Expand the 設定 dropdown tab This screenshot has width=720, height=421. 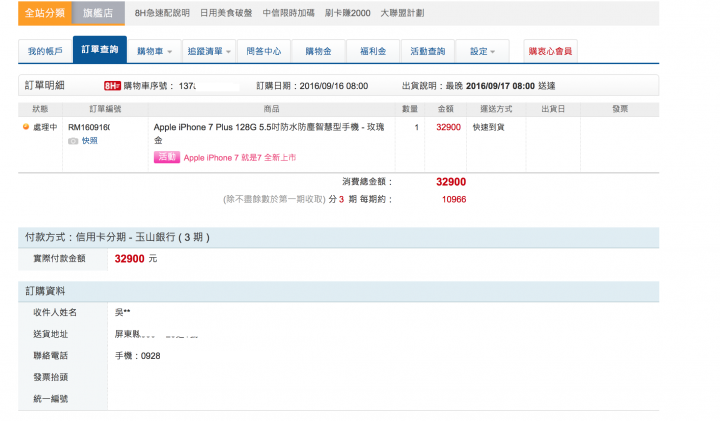[x=482, y=51]
